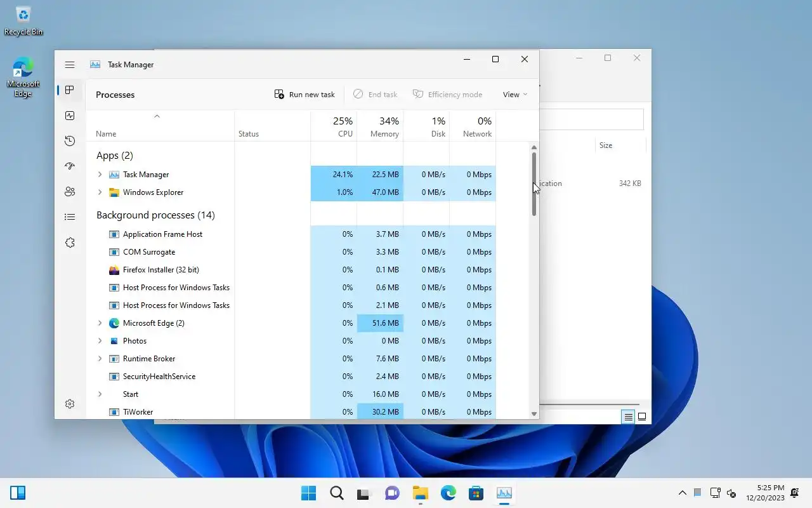The height and width of the screenshot is (508, 812).
Task: Click the search box in background Explorer window
Action: point(591,119)
